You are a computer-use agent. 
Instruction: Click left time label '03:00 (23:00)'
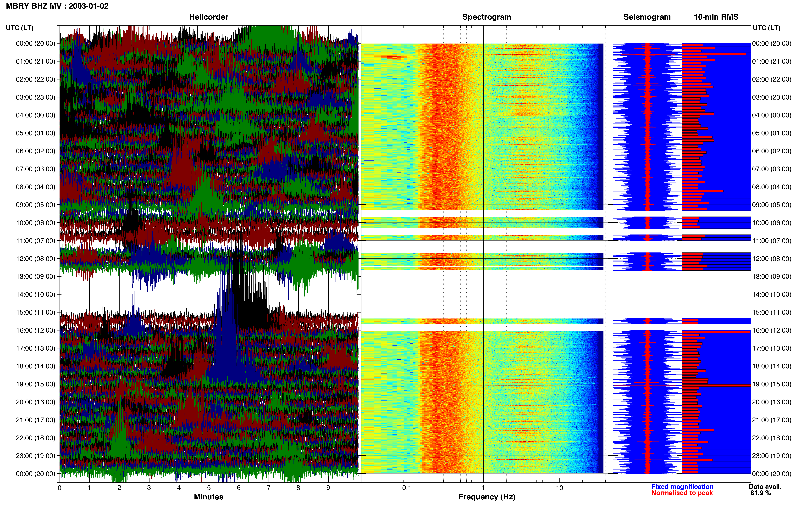pyautogui.click(x=36, y=97)
